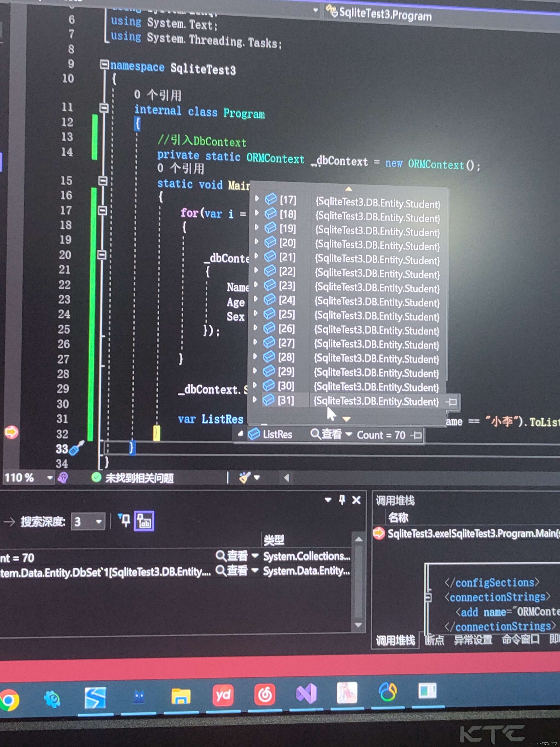Expand the [17] Student entry
Screen dimensions: 560x747
(257, 199)
